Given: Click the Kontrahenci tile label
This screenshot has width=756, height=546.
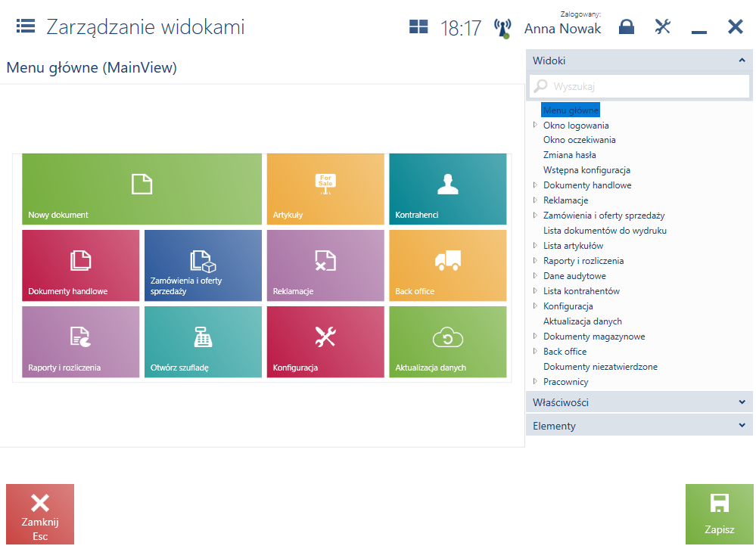Looking at the screenshot, I should [416, 215].
